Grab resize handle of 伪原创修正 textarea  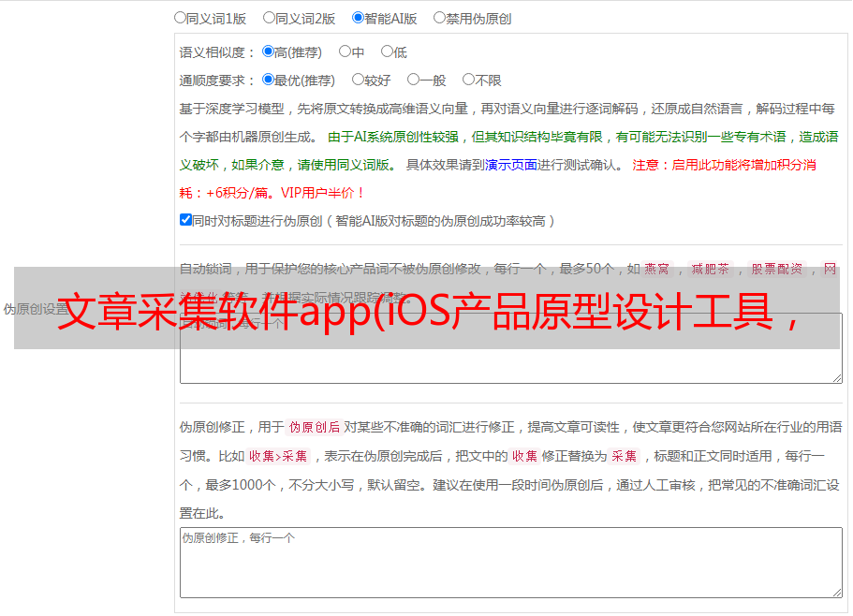coord(837,593)
